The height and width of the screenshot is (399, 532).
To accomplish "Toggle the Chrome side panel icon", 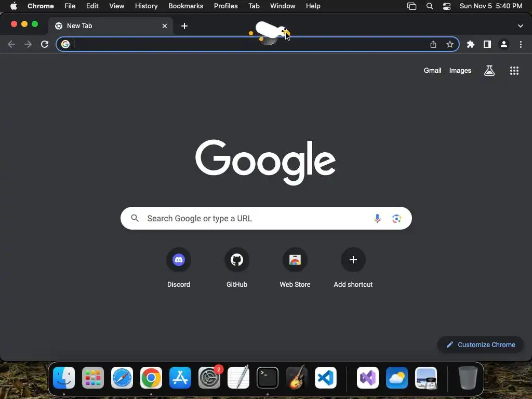I will [487, 44].
